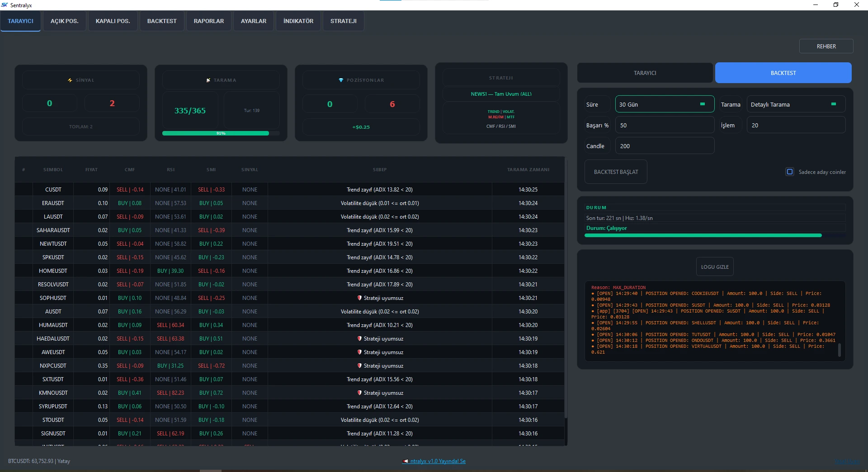This screenshot has width=868, height=472.
Task: Open the REHBER guide button
Action: [826, 47]
